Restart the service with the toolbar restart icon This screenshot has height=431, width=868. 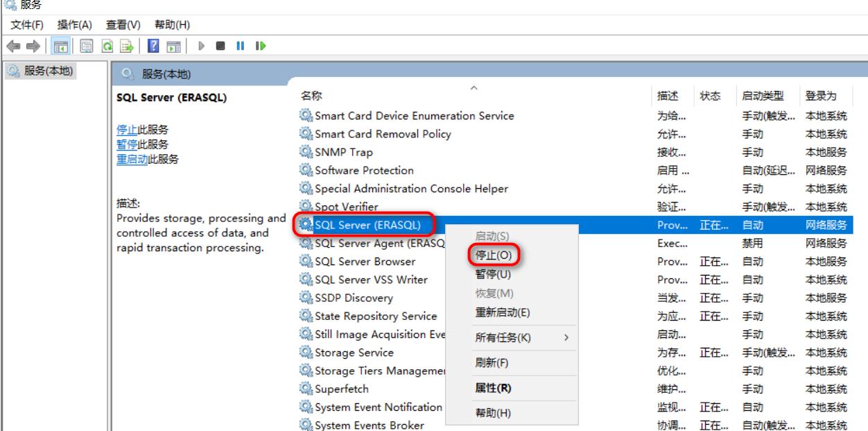(x=261, y=47)
